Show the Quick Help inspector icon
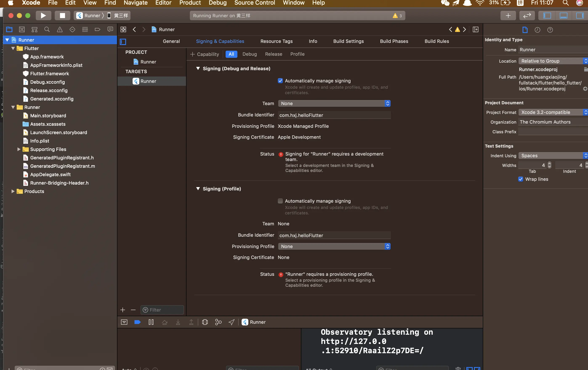This screenshot has height=370, width=588. point(550,30)
